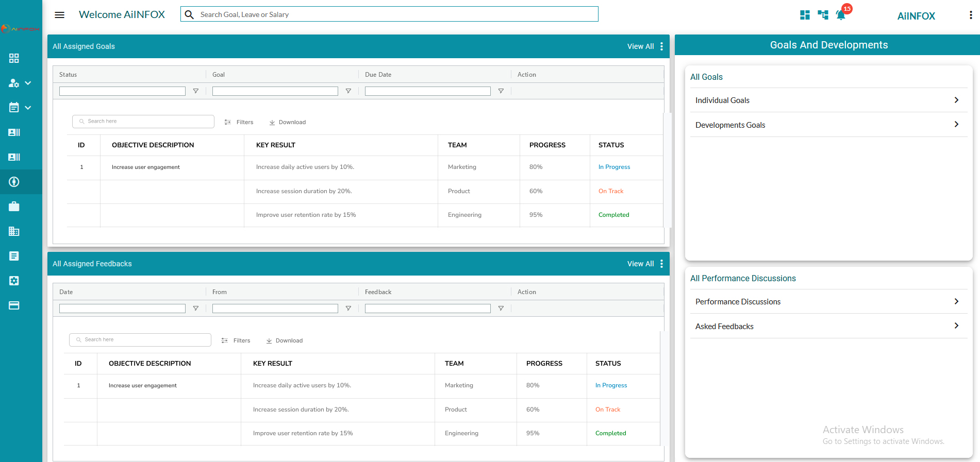980x462 pixels.
Task: Click the From column filter funnel icon
Action: (348, 309)
